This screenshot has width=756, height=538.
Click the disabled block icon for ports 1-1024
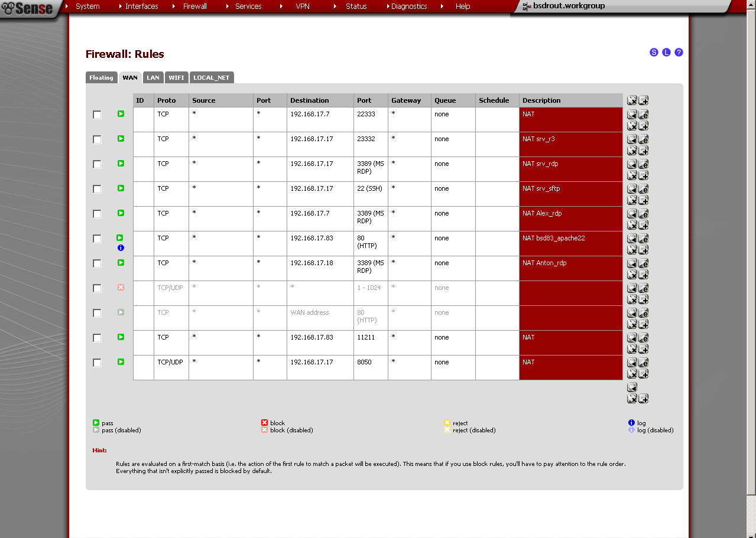tap(121, 288)
